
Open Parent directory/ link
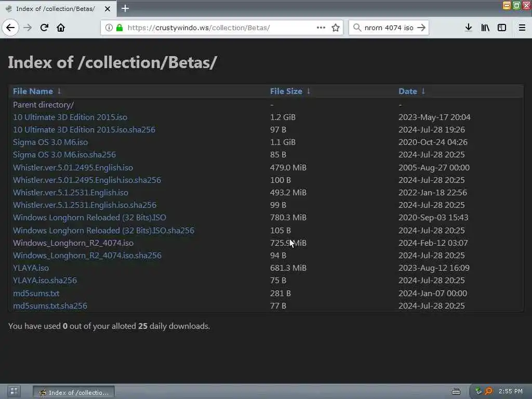tap(44, 105)
